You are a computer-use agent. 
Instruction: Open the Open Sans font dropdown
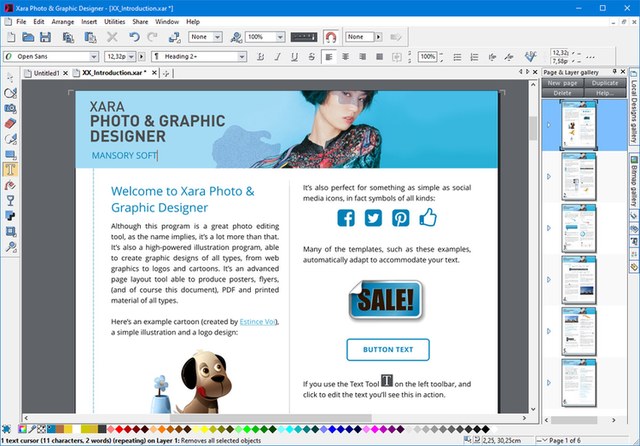pyautogui.click(x=94, y=56)
